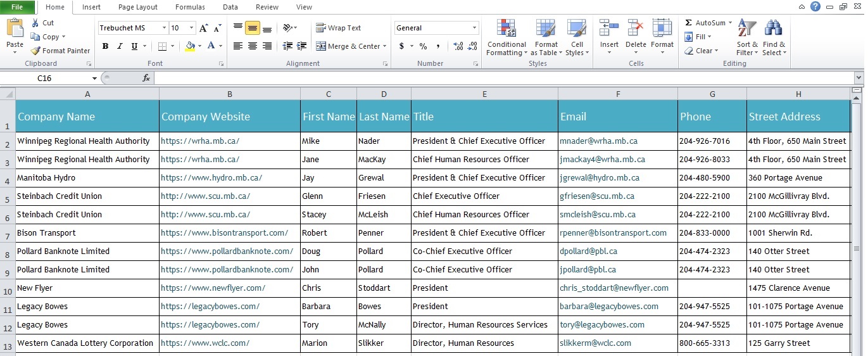Expand the Fill dropdown in Editing
This screenshot has width=868, height=356.
tap(709, 37)
